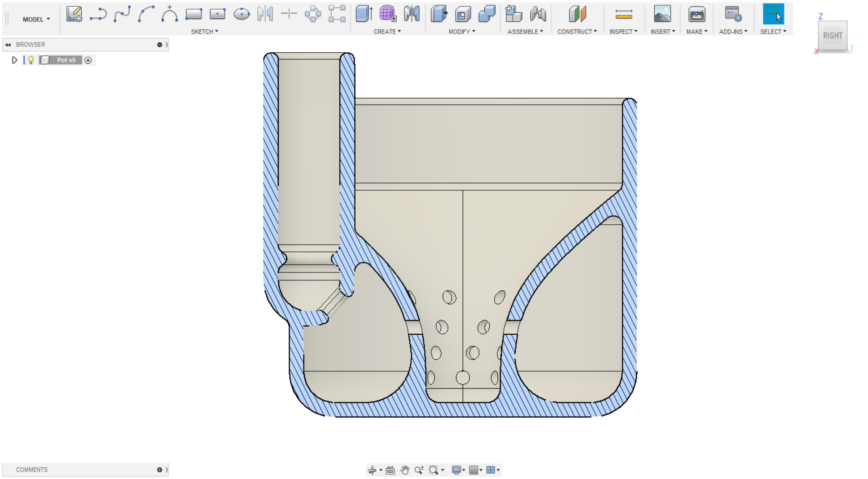Image resolution: width=868 pixels, height=479 pixels.
Task: Expand the Pot v5 tree node
Action: (x=15, y=60)
